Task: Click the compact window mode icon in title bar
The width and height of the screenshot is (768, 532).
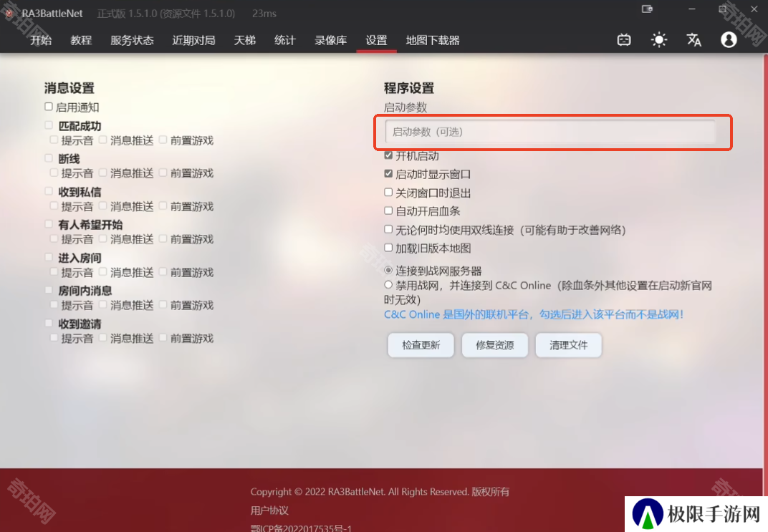Action: click(647, 9)
